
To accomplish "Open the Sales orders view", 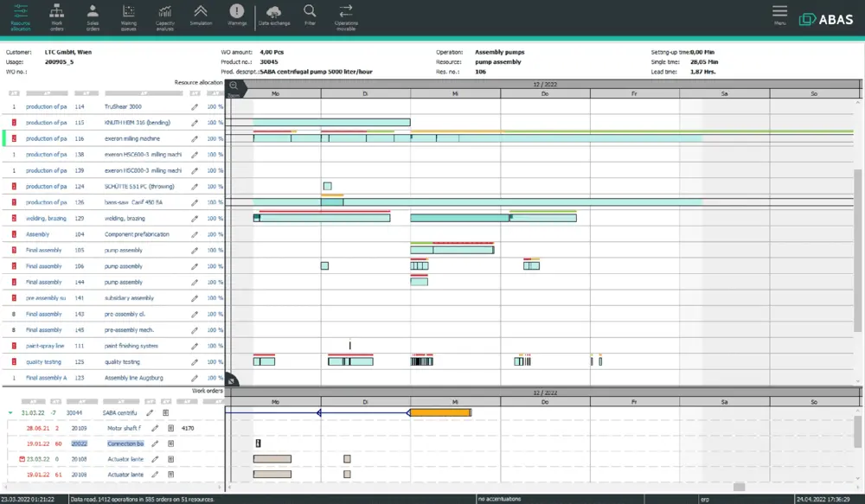I will point(93,17).
